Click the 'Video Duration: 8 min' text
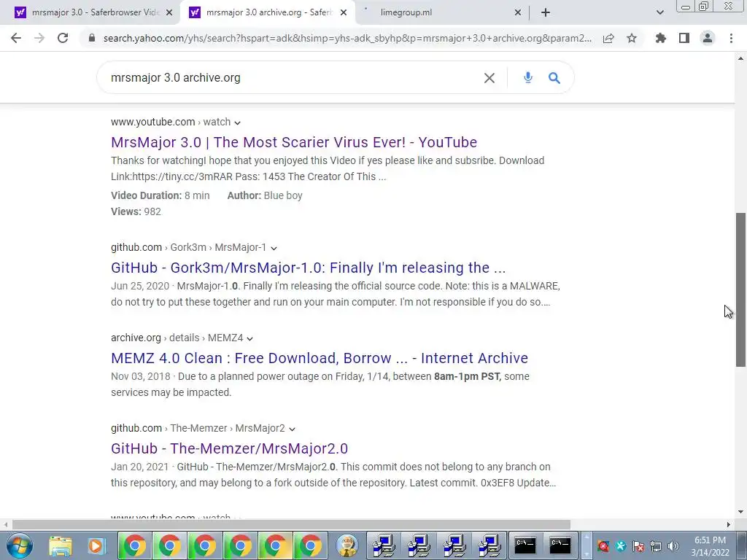 click(x=160, y=195)
